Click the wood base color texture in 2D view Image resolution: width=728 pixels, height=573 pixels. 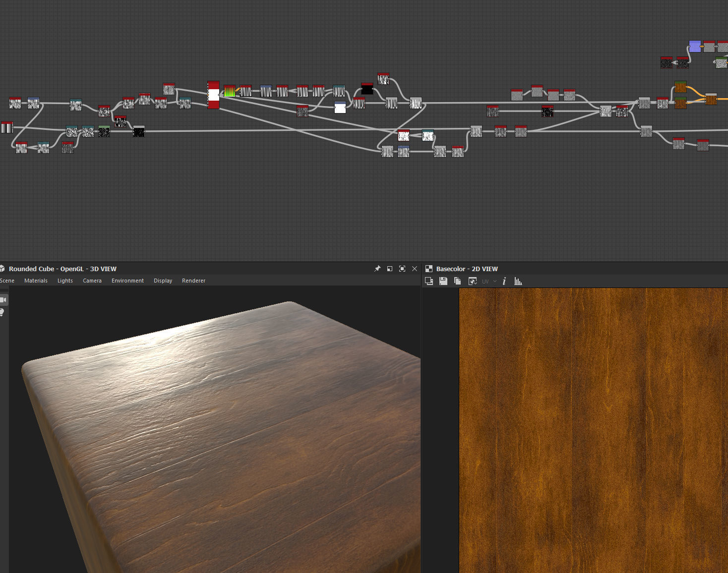593,430
